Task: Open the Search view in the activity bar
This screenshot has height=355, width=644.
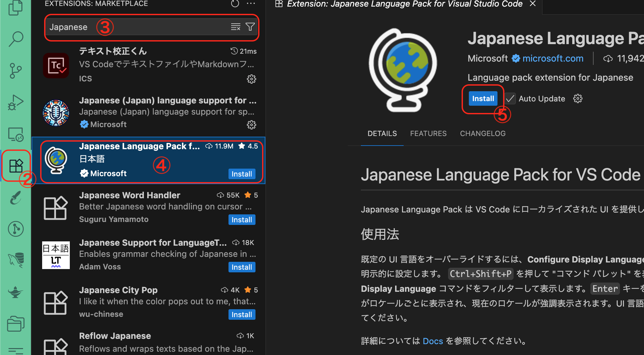Action: [x=16, y=39]
